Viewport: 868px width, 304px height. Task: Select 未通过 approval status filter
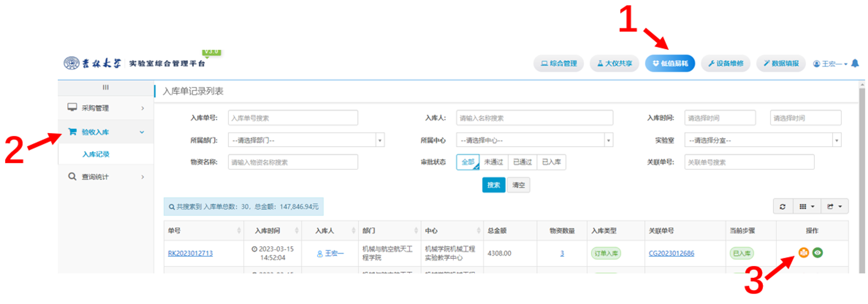click(x=493, y=162)
